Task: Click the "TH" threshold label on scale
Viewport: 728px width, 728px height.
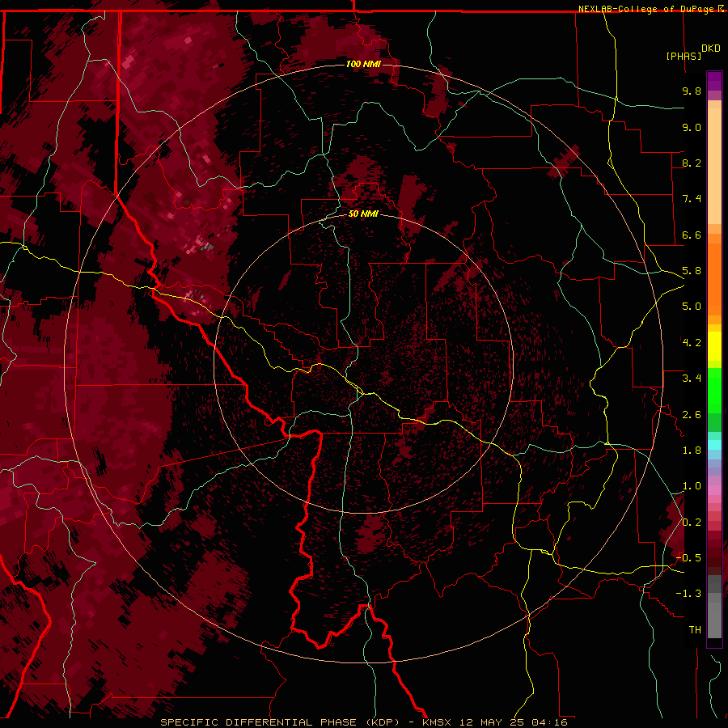Action: coord(695,630)
